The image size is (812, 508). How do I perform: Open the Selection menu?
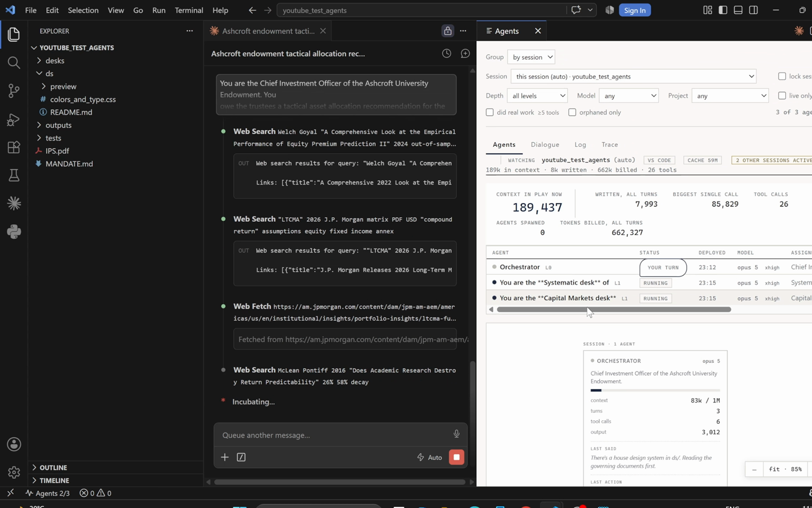tap(83, 10)
